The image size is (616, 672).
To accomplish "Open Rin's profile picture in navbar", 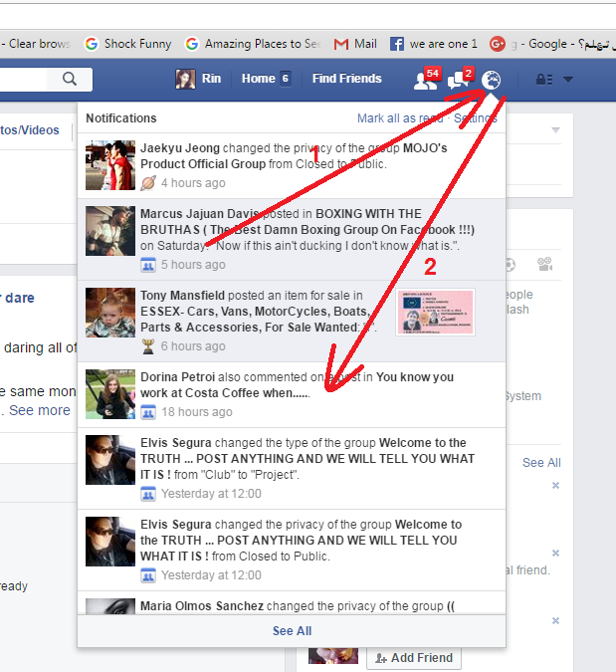I will pyautogui.click(x=185, y=79).
